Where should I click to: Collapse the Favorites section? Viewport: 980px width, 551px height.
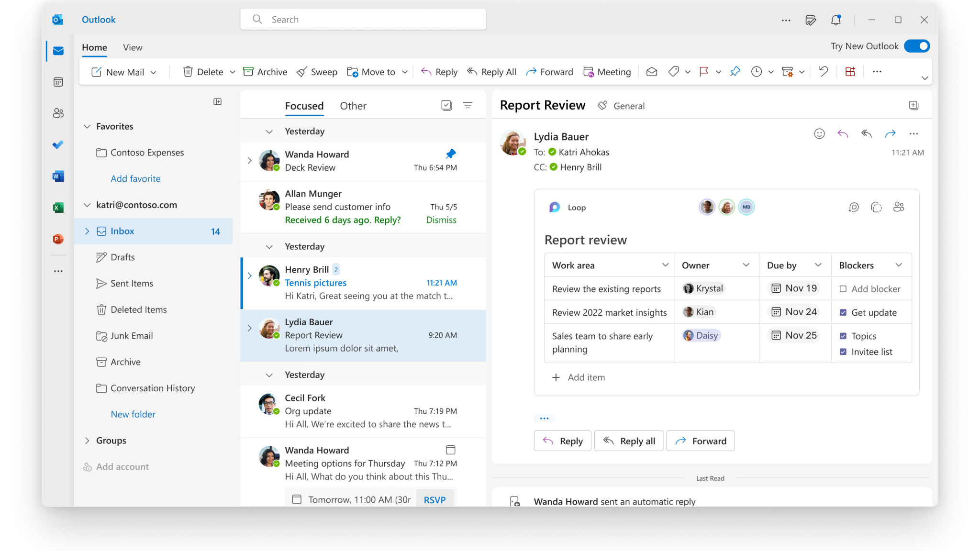click(87, 126)
